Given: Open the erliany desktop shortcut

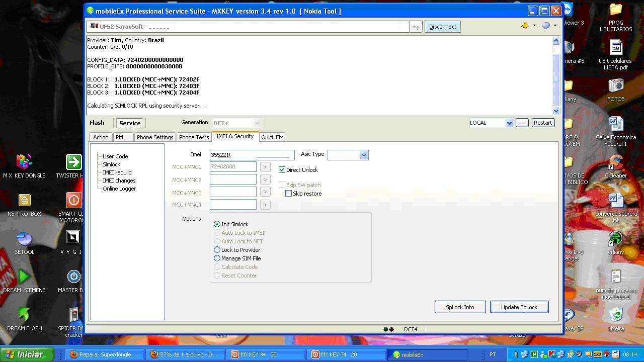Looking at the screenshot, I should tap(616, 242).
